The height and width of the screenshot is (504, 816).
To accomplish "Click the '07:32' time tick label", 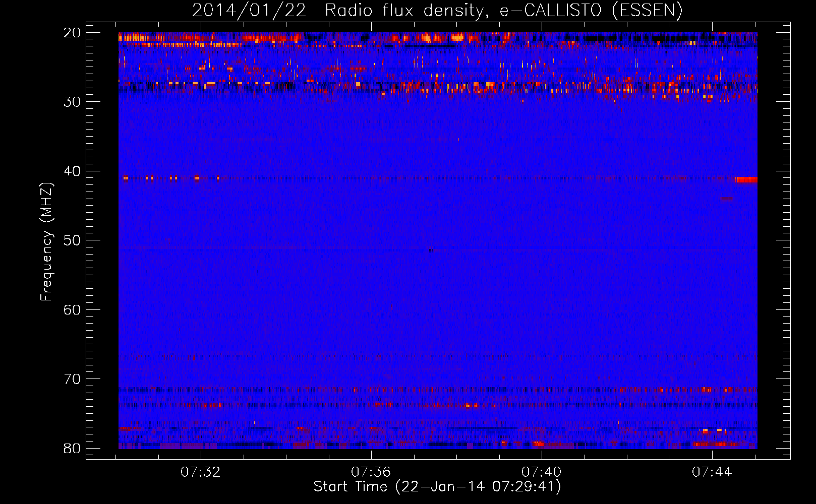I will (201, 472).
